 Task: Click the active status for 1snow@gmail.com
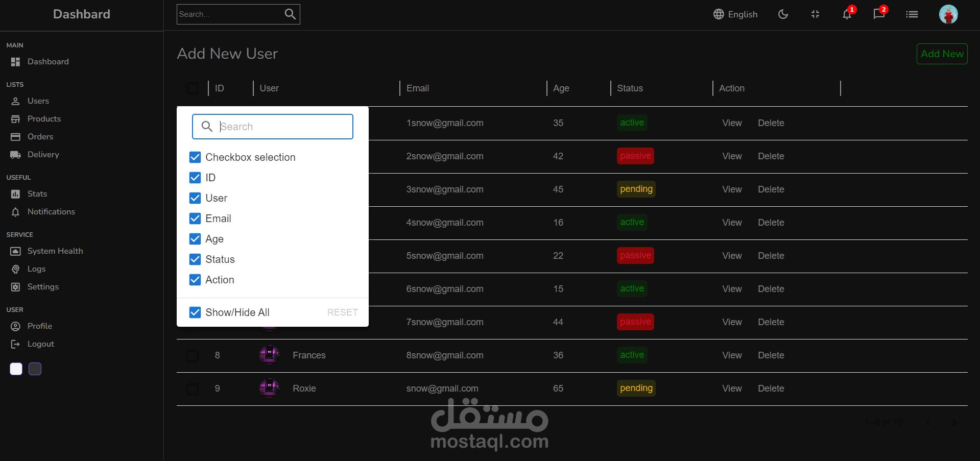pos(632,123)
